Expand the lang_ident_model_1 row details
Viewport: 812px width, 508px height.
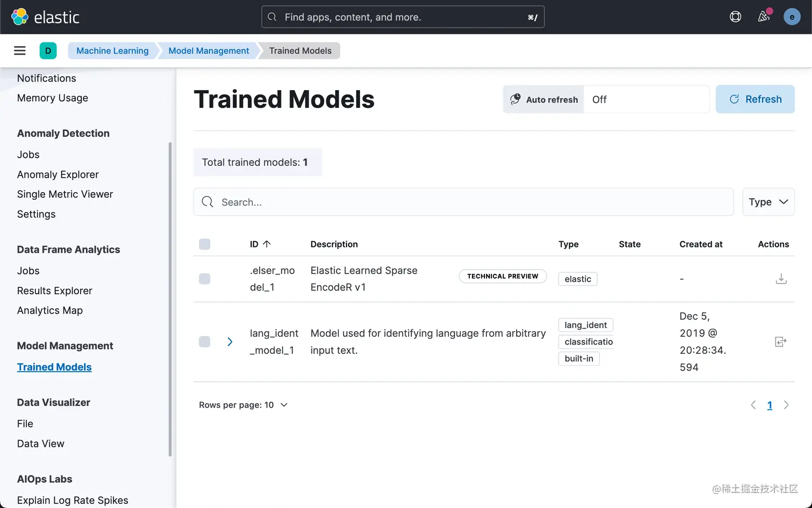point(230,342)
